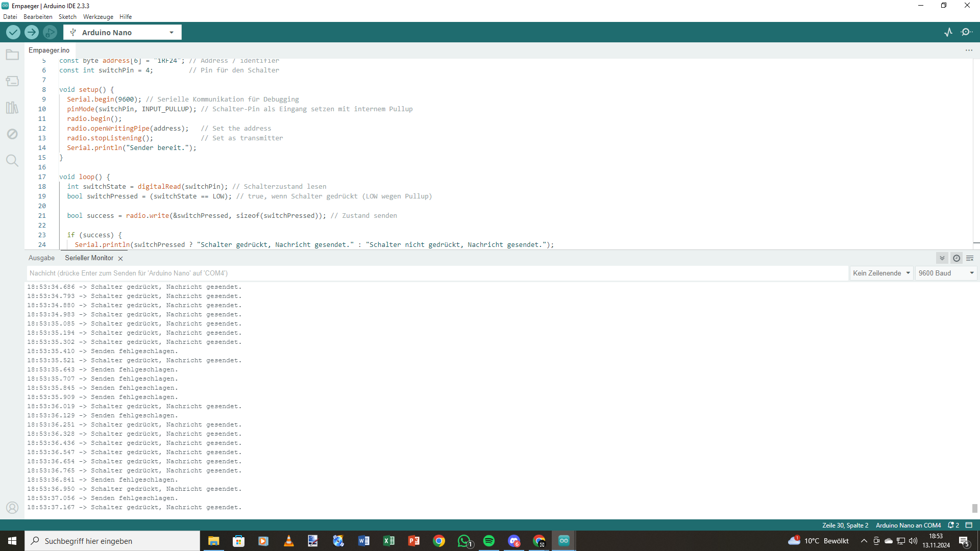Open Discord from the taskbar

pos(514,541)
